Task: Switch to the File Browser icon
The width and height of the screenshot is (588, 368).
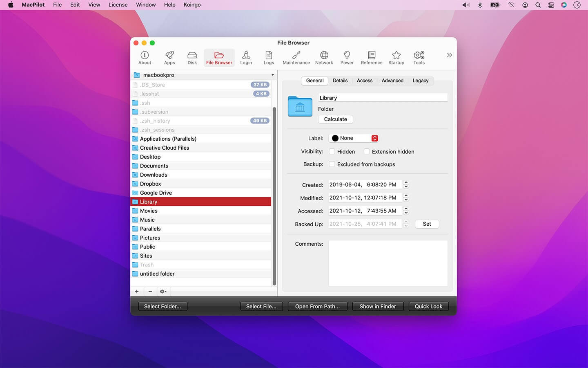Action: (x=219, y=57)
